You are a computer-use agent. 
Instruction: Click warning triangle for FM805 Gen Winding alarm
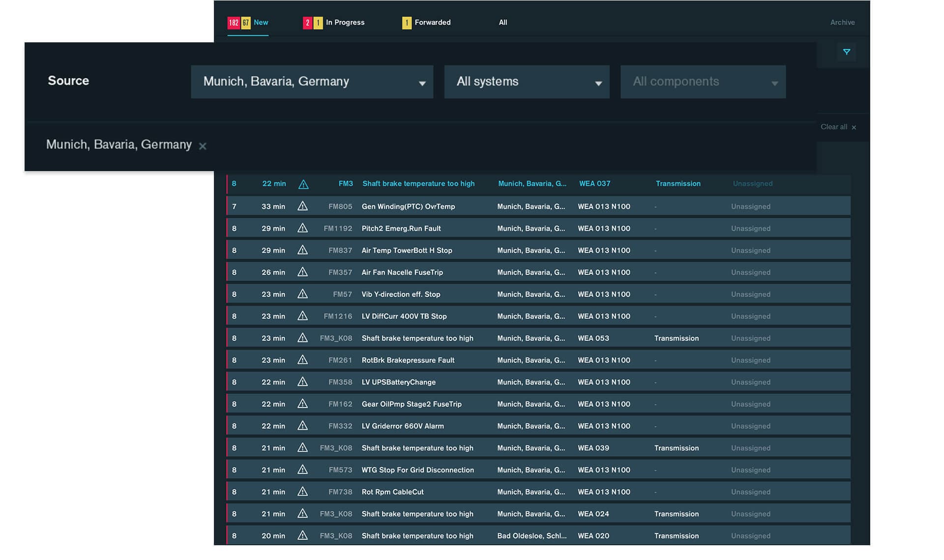(x=302, y=206)
